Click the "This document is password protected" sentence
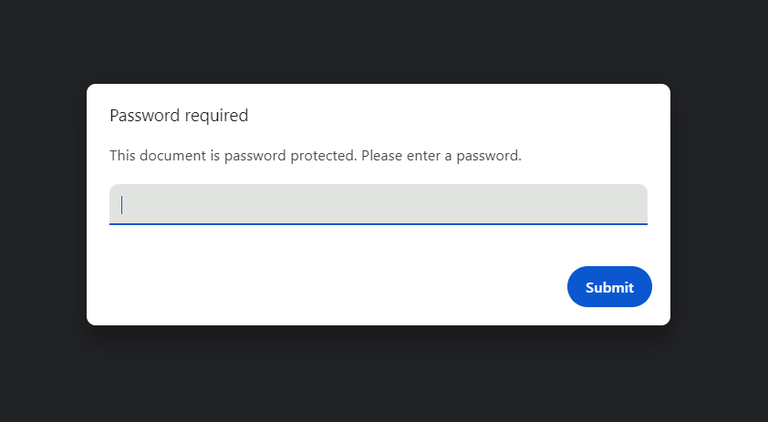The image size is (768, 422). click(233, 156)
